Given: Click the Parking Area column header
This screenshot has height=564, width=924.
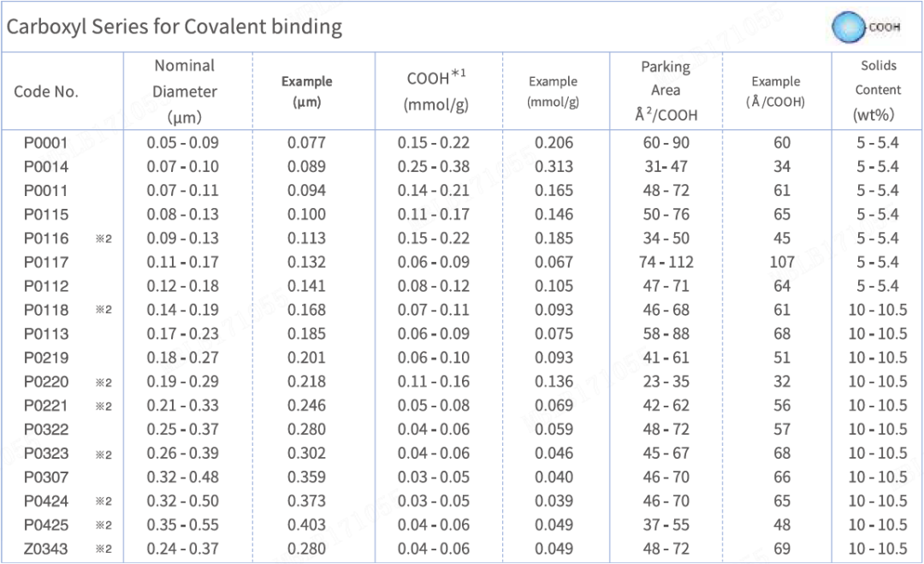Looking at the screenshot, I should 666,91.
